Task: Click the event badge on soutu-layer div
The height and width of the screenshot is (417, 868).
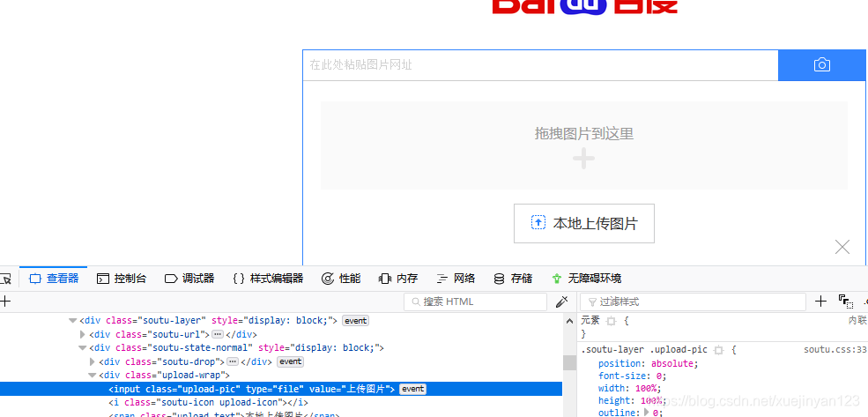Action: tap(355, 321)
